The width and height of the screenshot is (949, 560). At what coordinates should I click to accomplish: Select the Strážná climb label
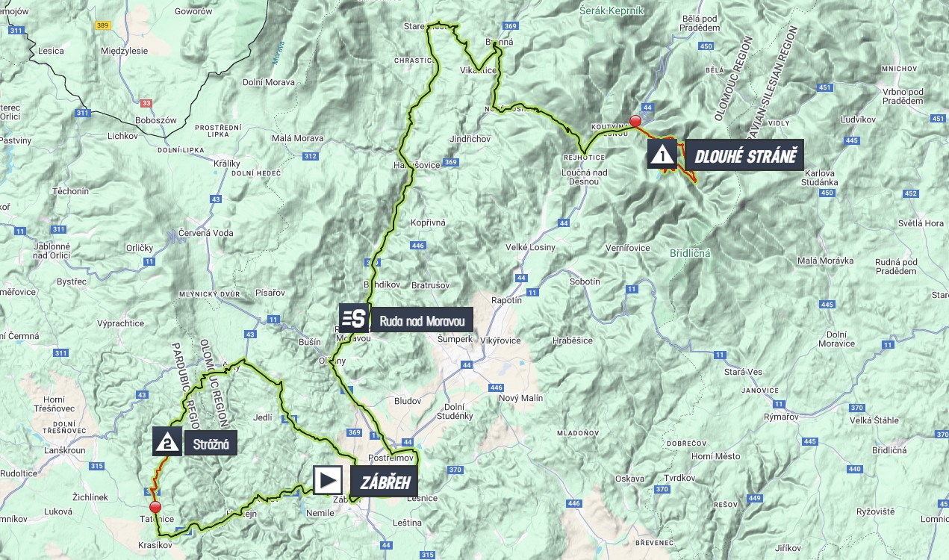pos(211,444)
